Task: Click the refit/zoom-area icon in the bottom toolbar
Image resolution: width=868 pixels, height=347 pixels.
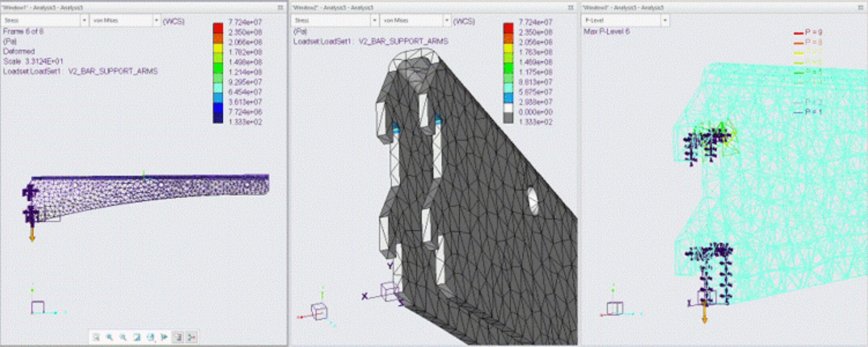Action: click(96, 337)
